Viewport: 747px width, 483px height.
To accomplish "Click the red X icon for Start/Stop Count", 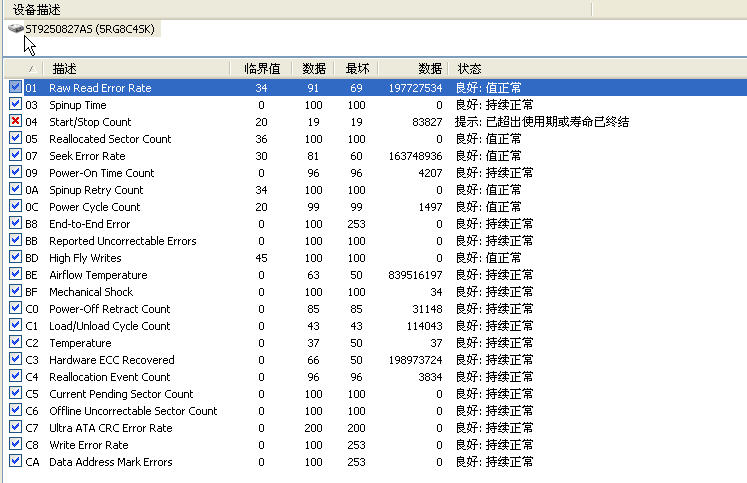I will (15, 122).
